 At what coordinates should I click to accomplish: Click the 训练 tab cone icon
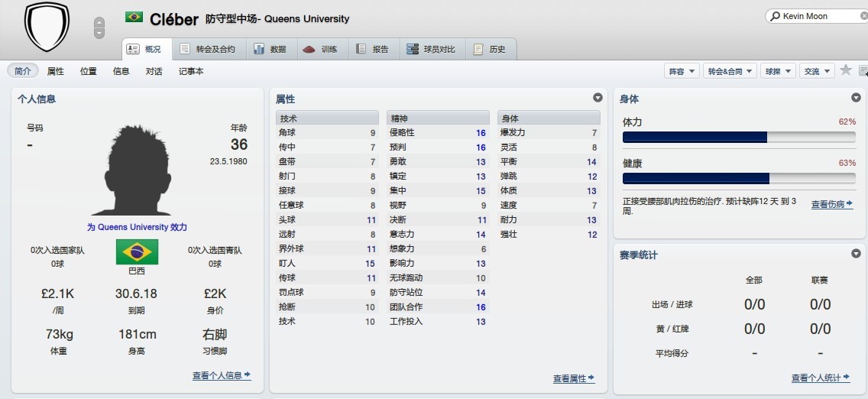[x=309, y=49]
